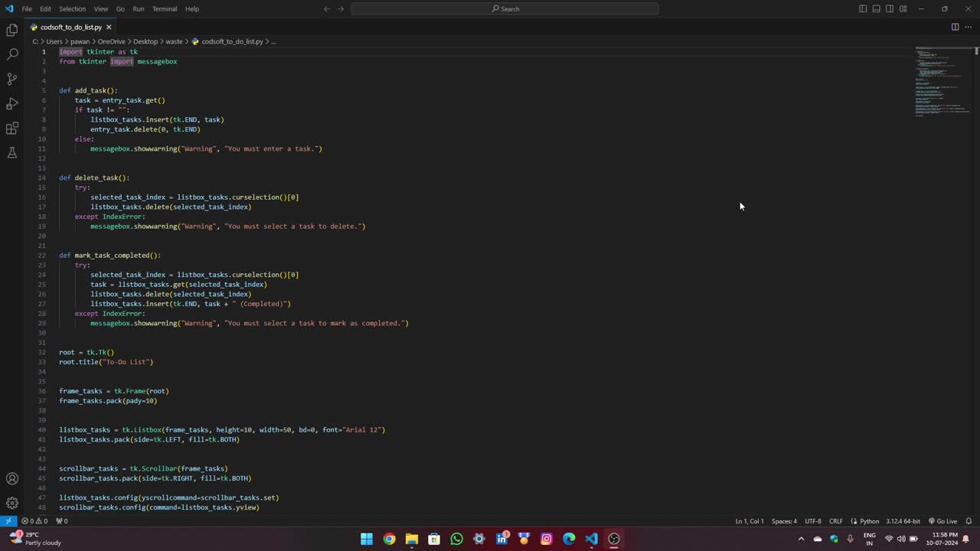This screenshot has width=980, height=551.
Task: Open the Explorer view in activity bar
Action: [x=11, y=30]
